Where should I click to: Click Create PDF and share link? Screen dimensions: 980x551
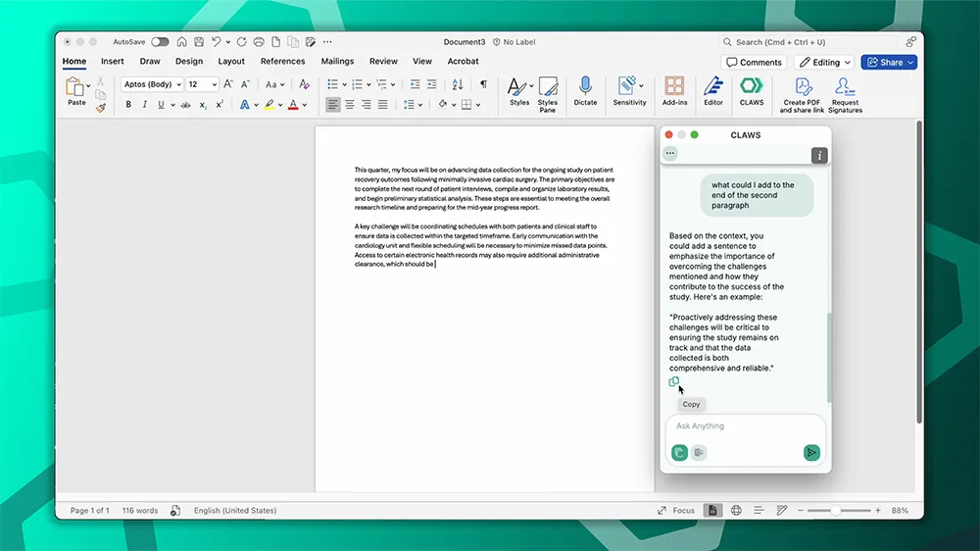point(802,95)
